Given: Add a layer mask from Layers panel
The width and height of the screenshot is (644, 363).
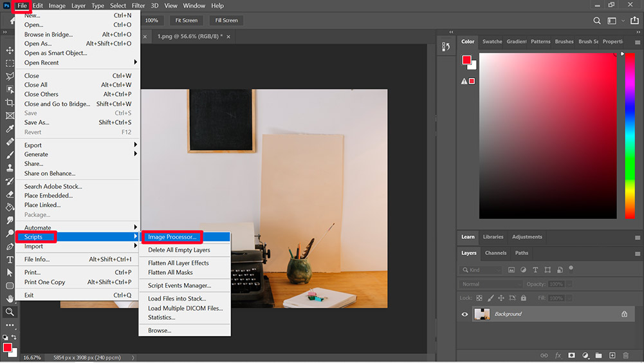Looking at the screenshot, I should (x=571, y=355).
